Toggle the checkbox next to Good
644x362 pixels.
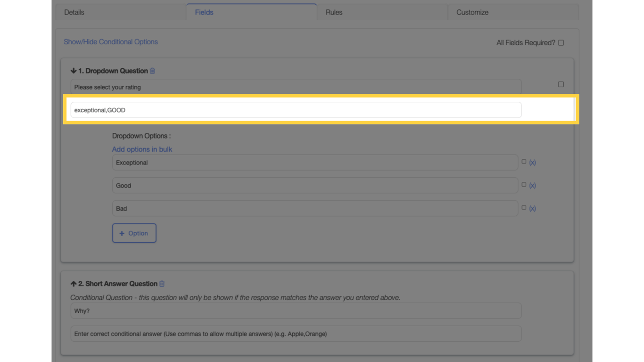click(x=524, y=184)
